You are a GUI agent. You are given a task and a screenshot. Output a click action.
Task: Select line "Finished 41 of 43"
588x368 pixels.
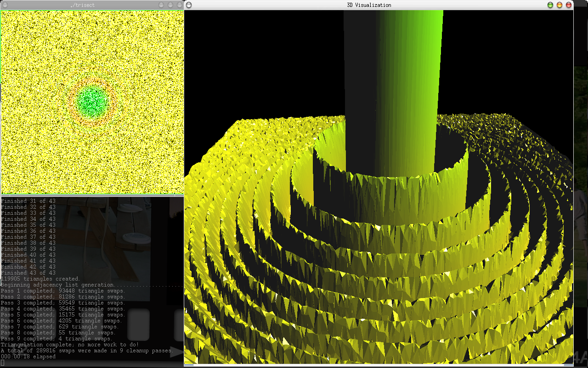pyautogui.click(x=28, y=261)
